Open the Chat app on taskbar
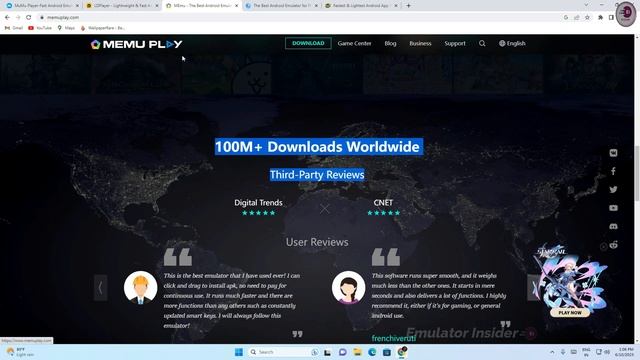This screenshot has height=360, width=640. [342, 352]
